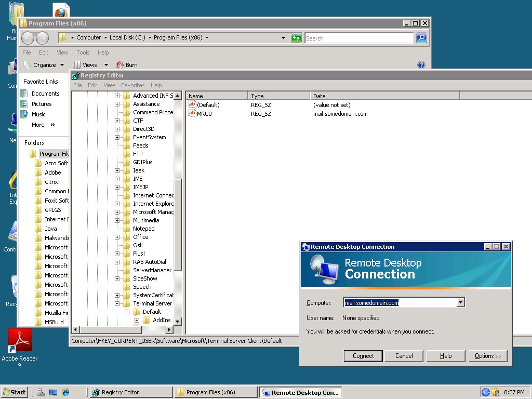The height and width of the screenshot is (399, 532).
Task: Open the Favorites menu in Registry Editor
Action: (133, 85)
